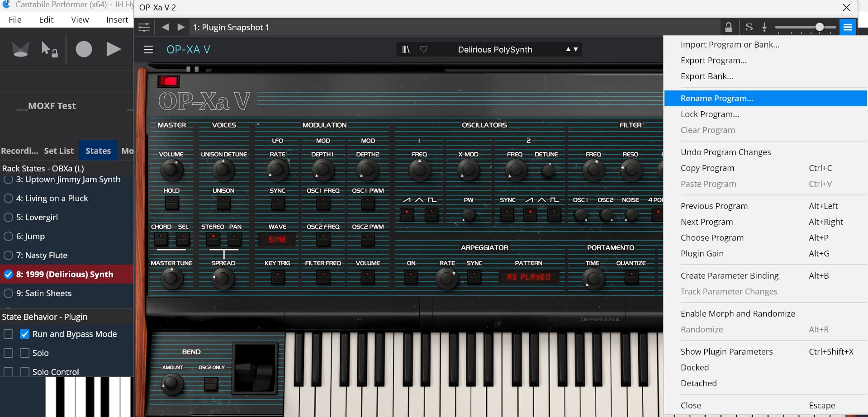
Task: Select state 6: Jump
Action: tap(66, 236)
